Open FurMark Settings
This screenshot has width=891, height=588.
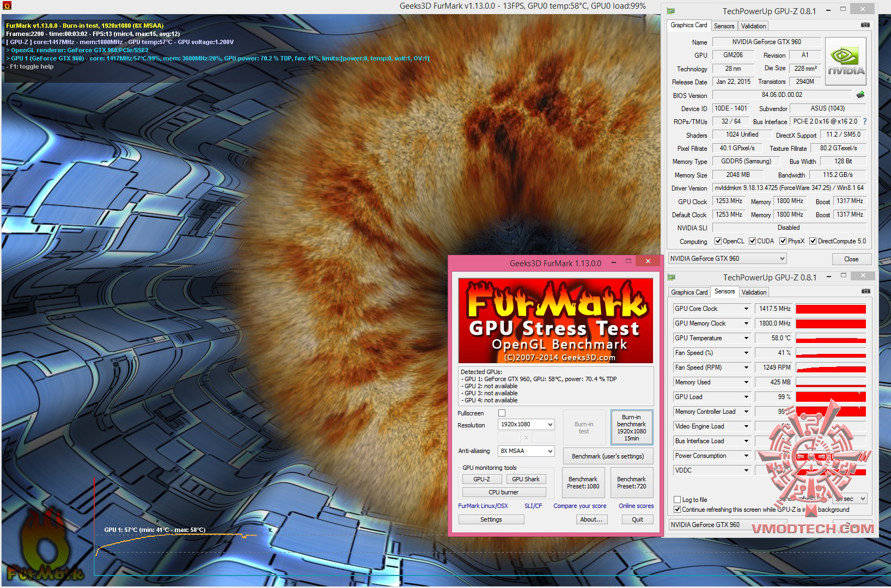491,519
